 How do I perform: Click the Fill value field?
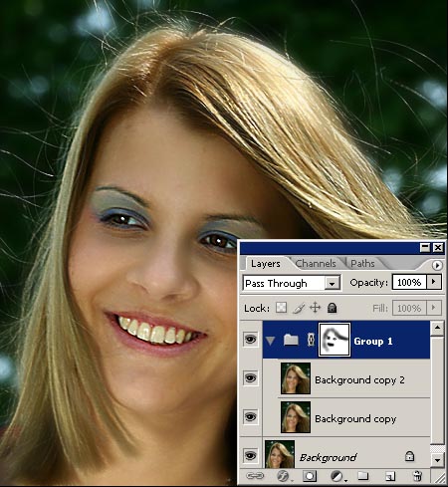(x=409, y=308)
